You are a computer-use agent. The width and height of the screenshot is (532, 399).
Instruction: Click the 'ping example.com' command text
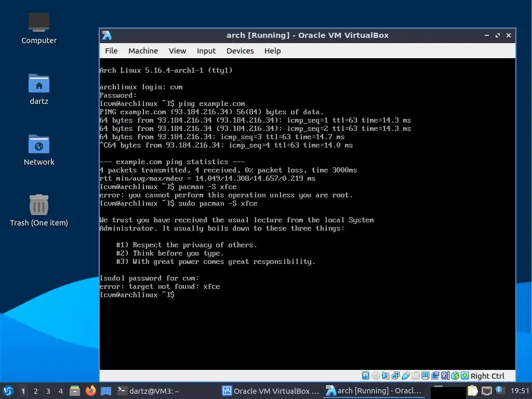point(212,103)
